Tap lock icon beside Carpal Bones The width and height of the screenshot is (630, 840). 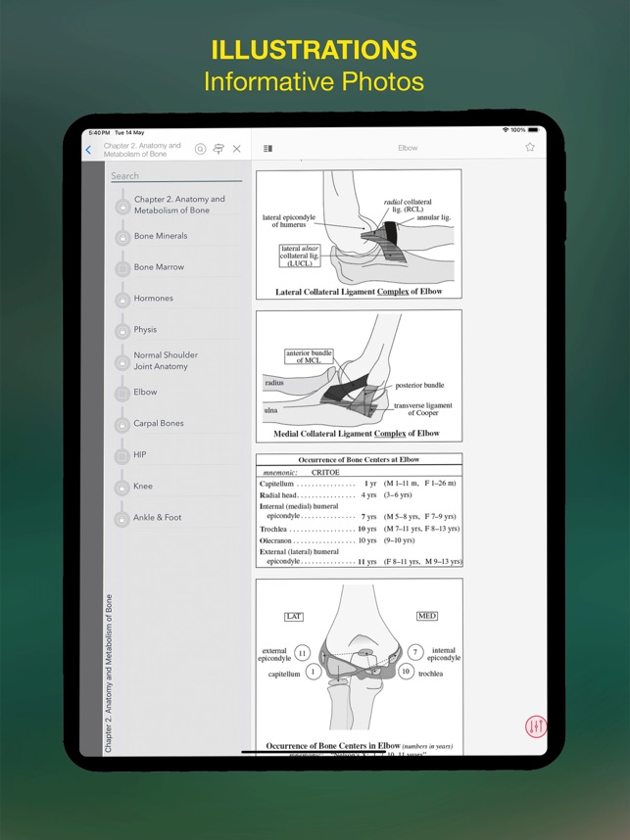point(122,425)
